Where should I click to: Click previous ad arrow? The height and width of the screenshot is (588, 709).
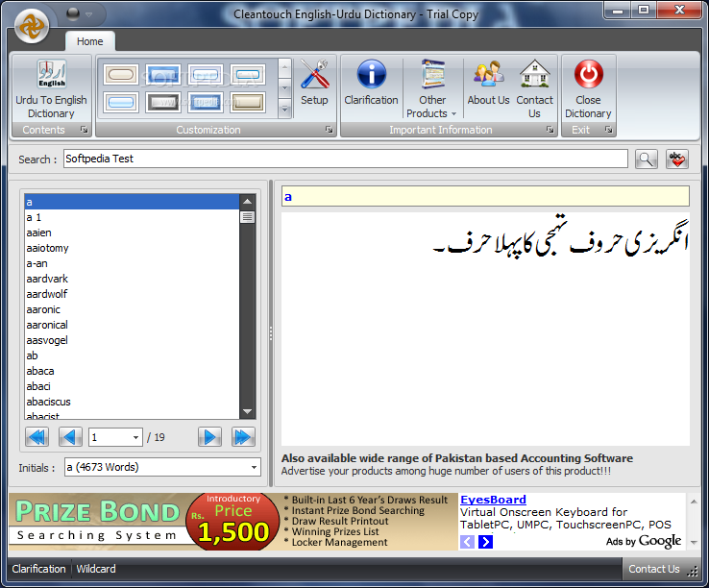[467, 542]
